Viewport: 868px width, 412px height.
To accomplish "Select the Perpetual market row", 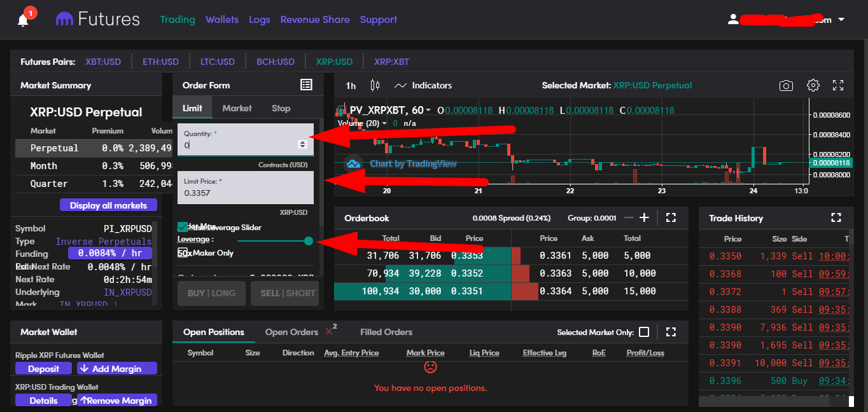I will [94, 148].
